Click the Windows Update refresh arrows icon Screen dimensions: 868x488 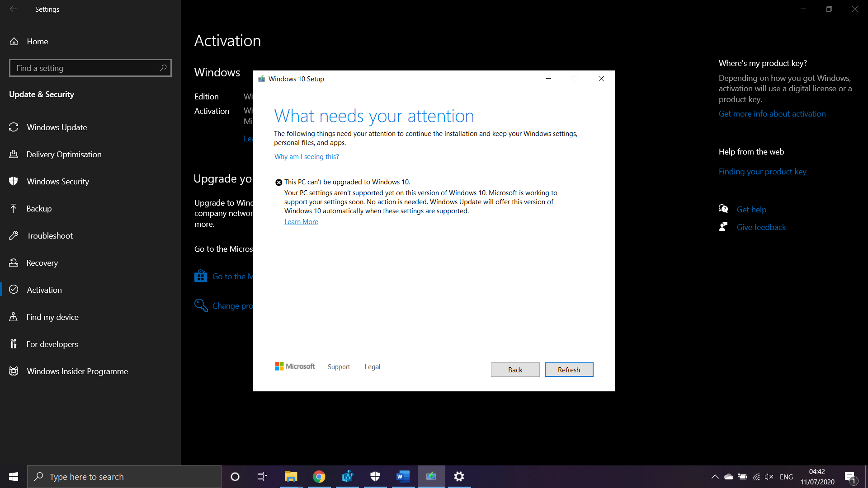pyautogui.click(x=14, y=127)
